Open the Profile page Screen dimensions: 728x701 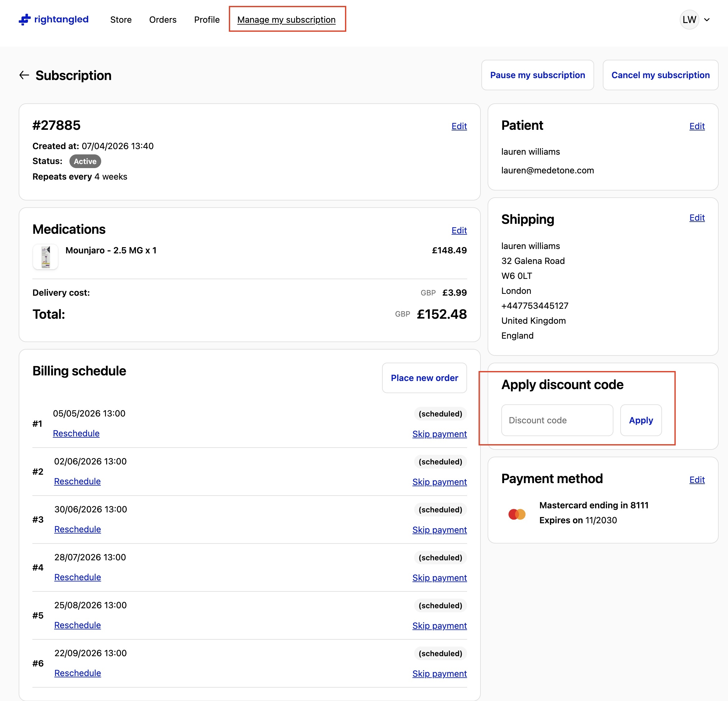tap(207, 20)
